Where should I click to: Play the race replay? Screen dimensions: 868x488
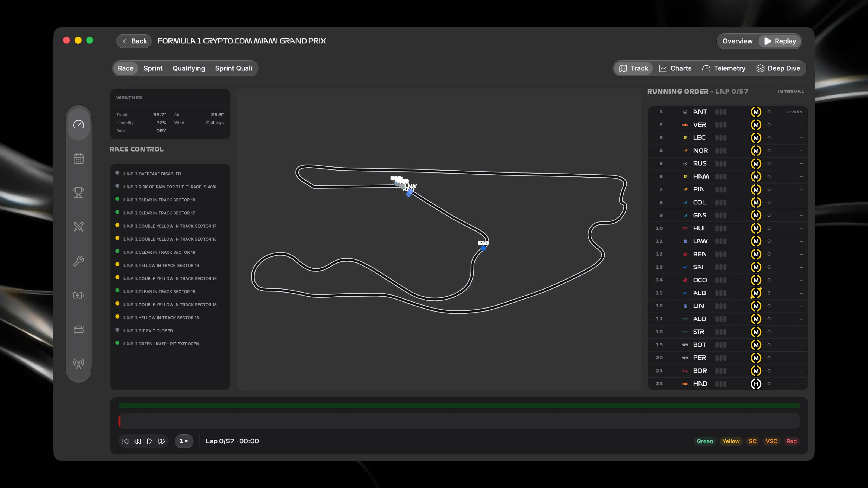(150, 441)
